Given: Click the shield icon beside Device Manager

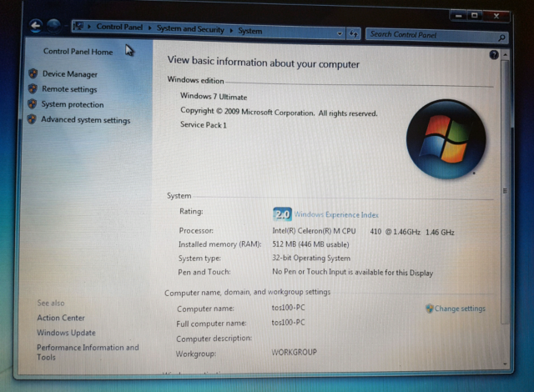Looking at the screenshot, I should 33,73.
